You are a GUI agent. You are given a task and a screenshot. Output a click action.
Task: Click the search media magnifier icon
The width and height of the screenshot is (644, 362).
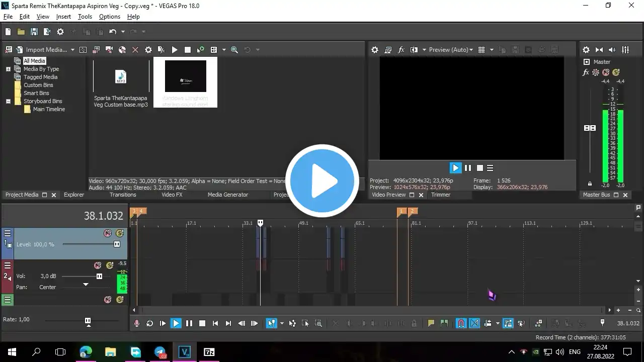pyautogui.click(x=234, y=50)
